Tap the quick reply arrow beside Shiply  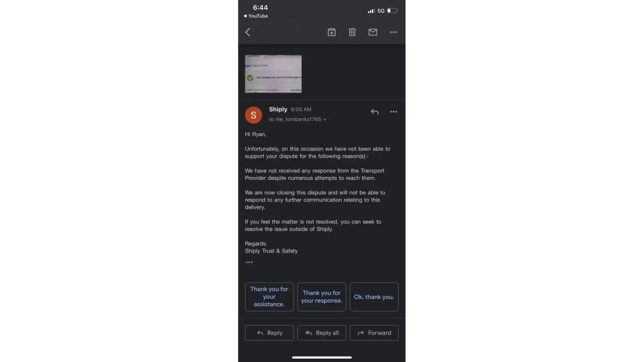[x=375, y=112]
